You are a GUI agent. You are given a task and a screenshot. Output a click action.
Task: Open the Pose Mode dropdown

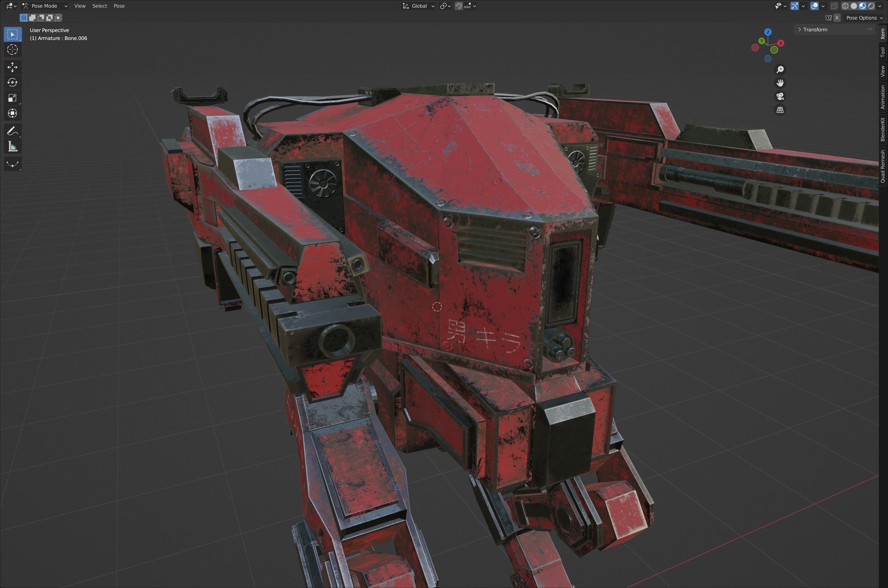tap(45, 6)
